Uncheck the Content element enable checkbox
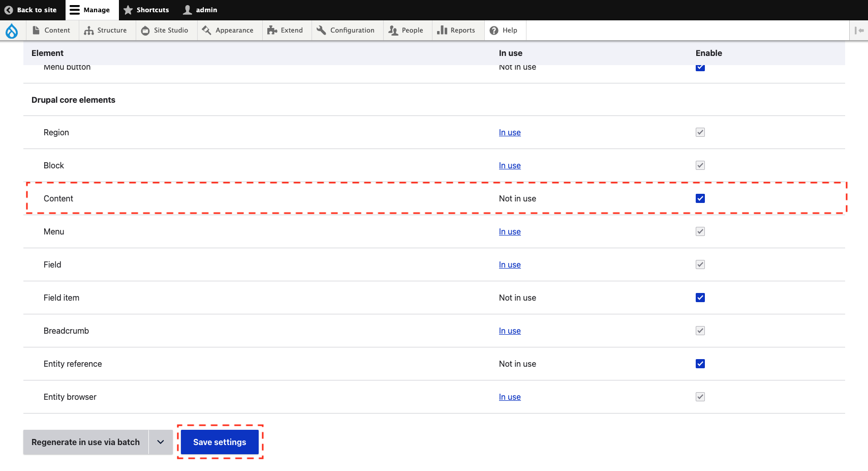This screenshot has height=471, width=868. click(x=700, y=198)
